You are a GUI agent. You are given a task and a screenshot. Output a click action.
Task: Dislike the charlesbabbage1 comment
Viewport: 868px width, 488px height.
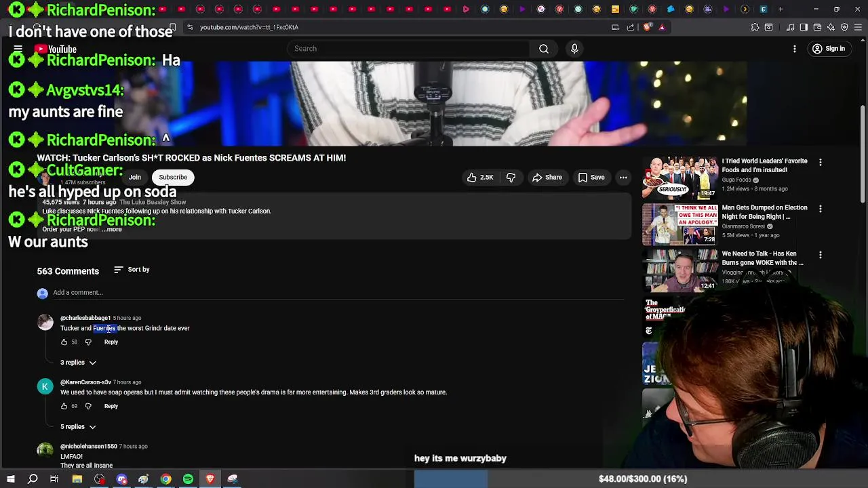[x=88, y=342]
